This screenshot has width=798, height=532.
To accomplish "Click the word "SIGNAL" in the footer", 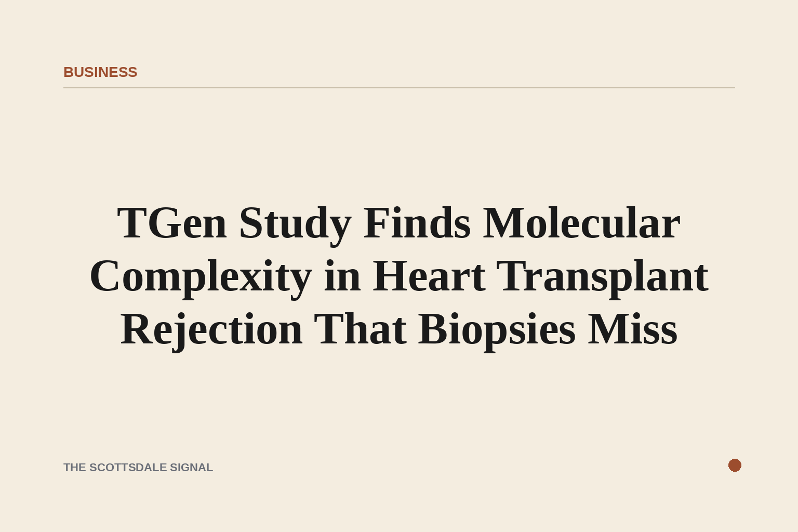I will [192, 468].
